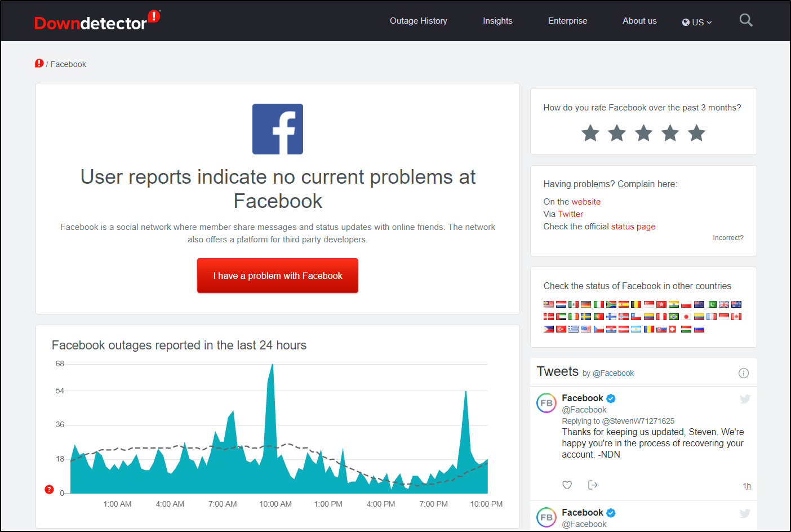
Task: Click the Twitter bird on first tweet
Action: (745, 399)
